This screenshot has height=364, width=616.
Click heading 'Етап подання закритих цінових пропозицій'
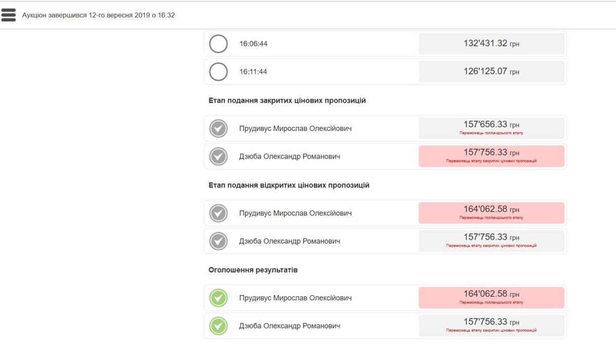click(x=287, y=101)
